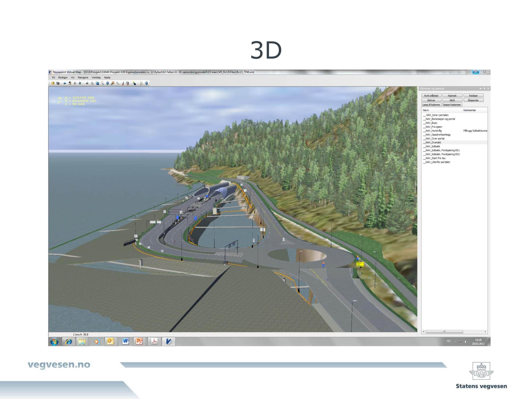Open Internet Explorer from the taskbar
Screen dimensions: 532x399
click(69, 342)
